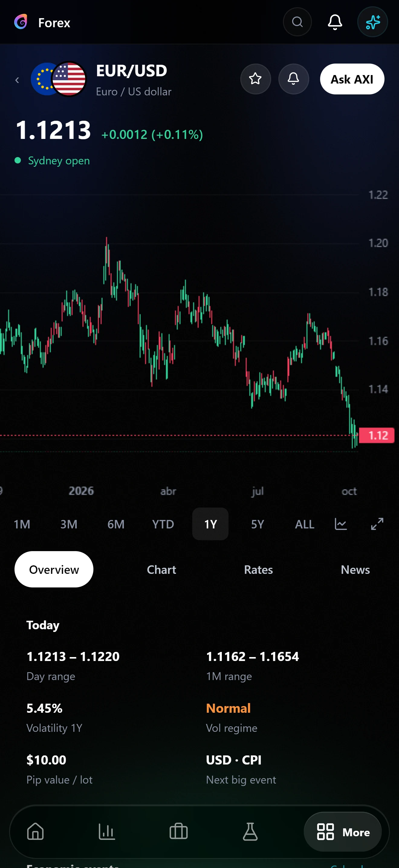
Task: Tap the 1.1213 current price
Action: [x=54, y=130]
